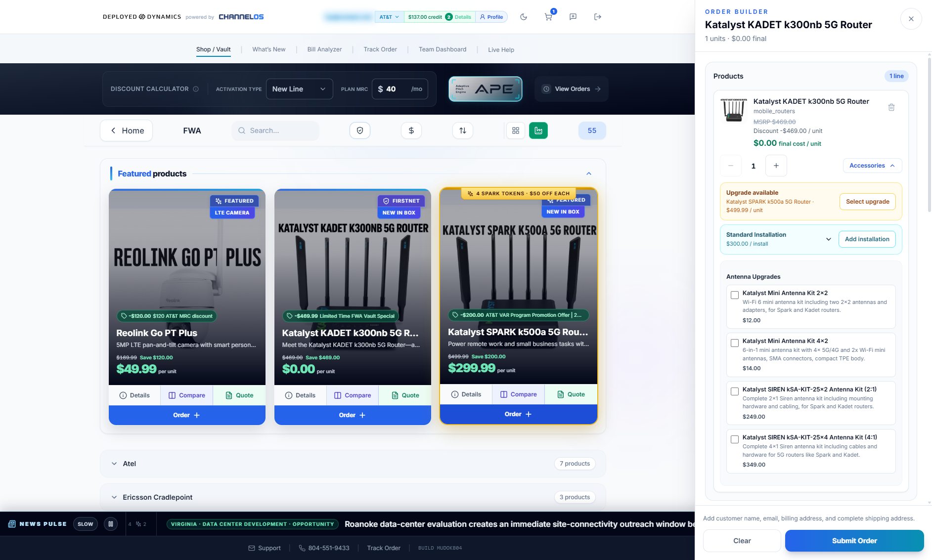Open the APE Adaptive Pitch Engine badge
Viewport: 932px width, 560px height.
486,89
